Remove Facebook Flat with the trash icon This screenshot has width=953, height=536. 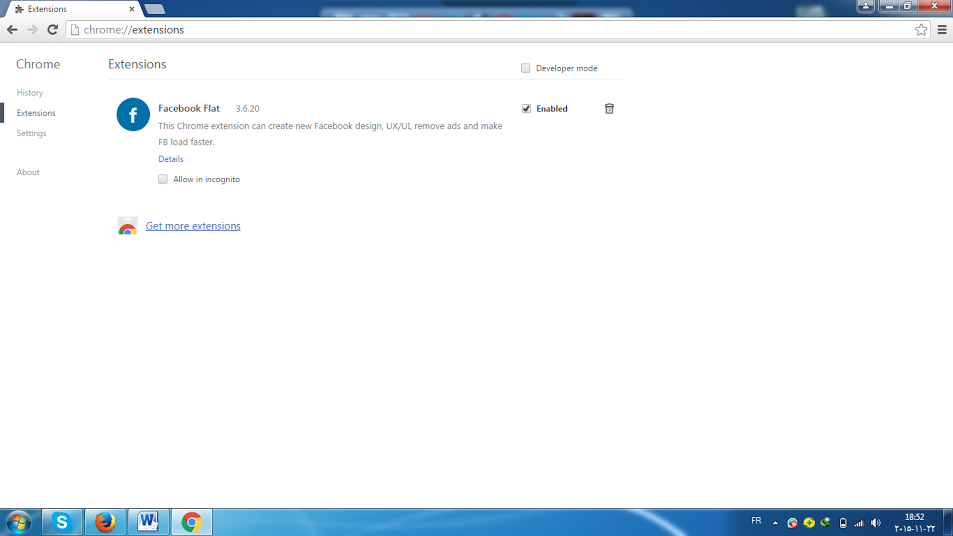[609, 109]
